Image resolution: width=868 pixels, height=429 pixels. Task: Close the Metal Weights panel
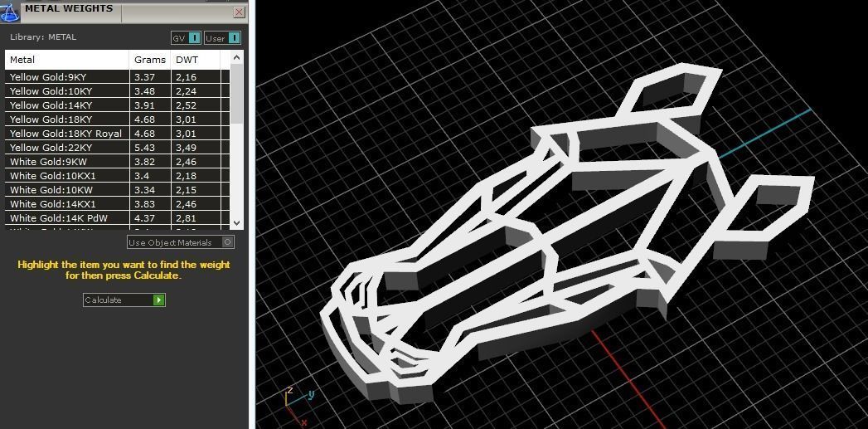(x=239, y=12)
